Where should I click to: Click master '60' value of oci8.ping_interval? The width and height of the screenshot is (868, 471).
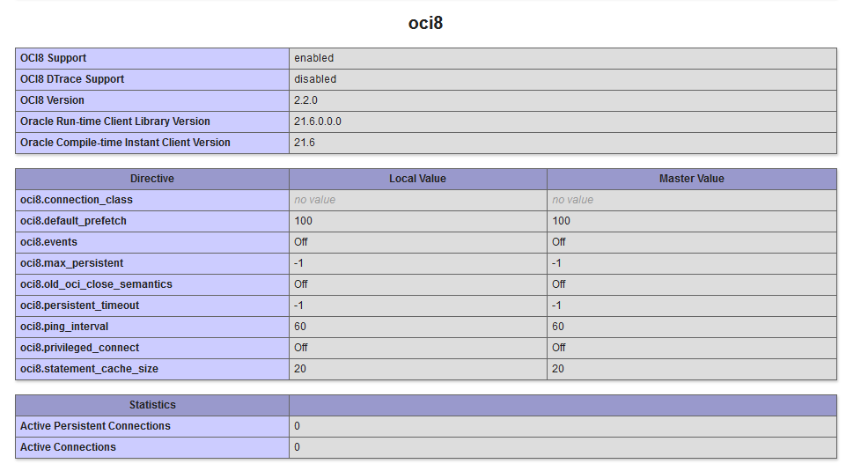(558, 327)
